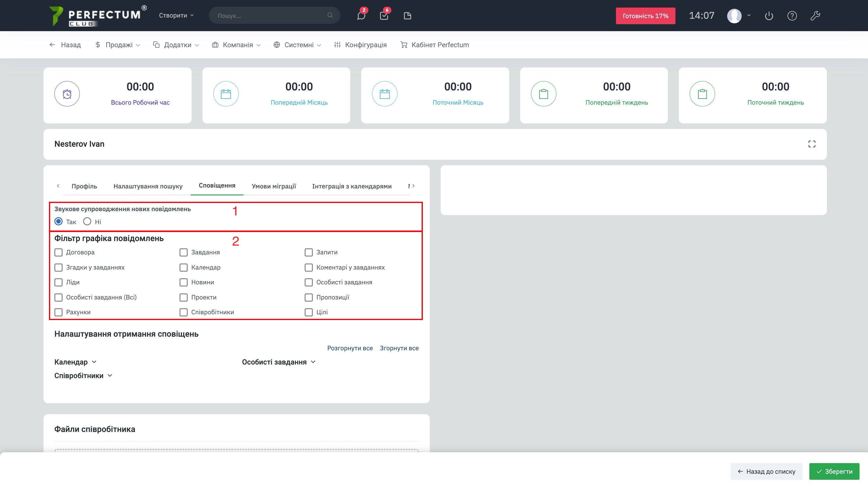Viewport: 868px width, 484px height.
Task: Click into the Пошук search field
Action: click(x=270, y=15)
